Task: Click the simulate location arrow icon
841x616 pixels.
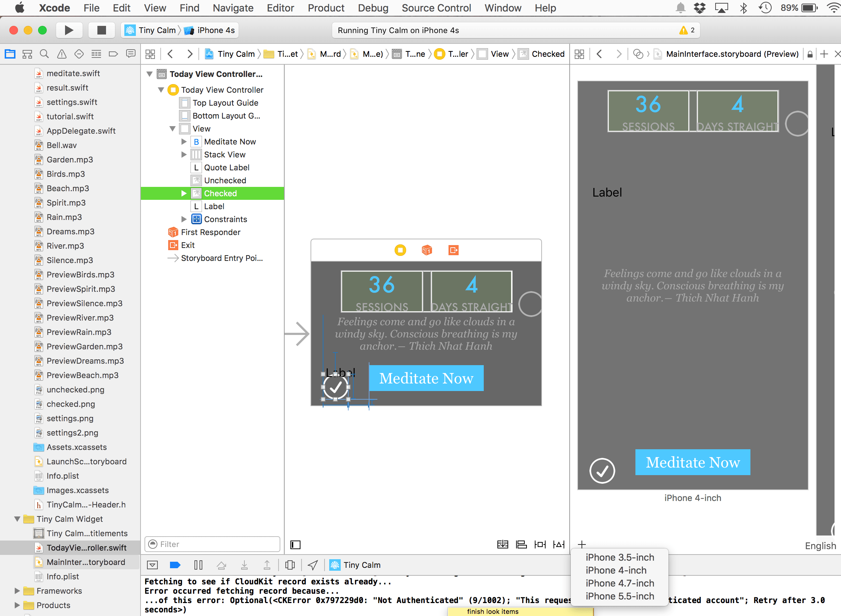Action: coord(312,565)
